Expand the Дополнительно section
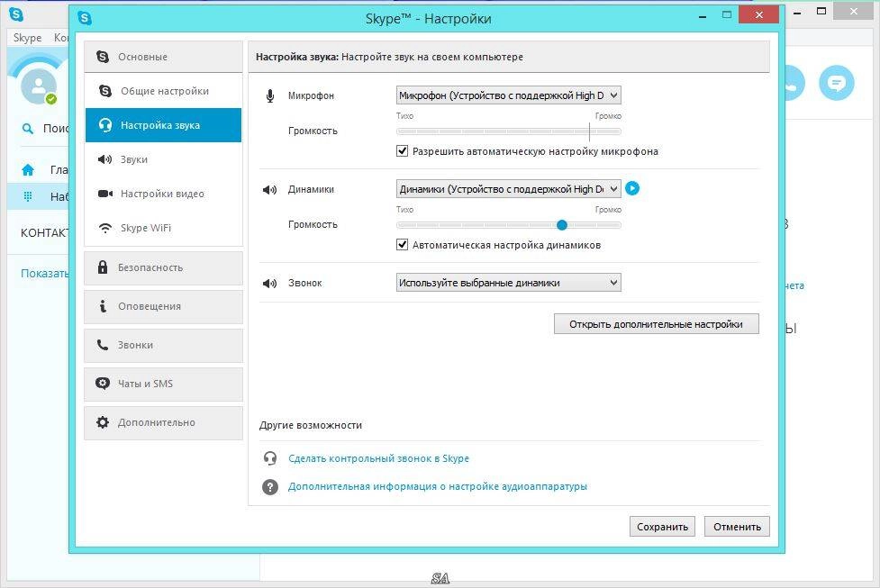 (163, 422)
